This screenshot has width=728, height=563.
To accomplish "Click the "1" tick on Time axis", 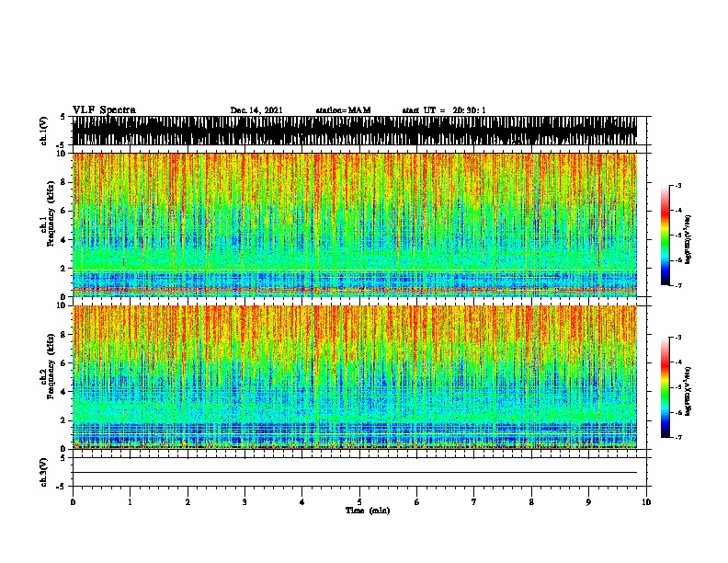I will tap(130, 502).
